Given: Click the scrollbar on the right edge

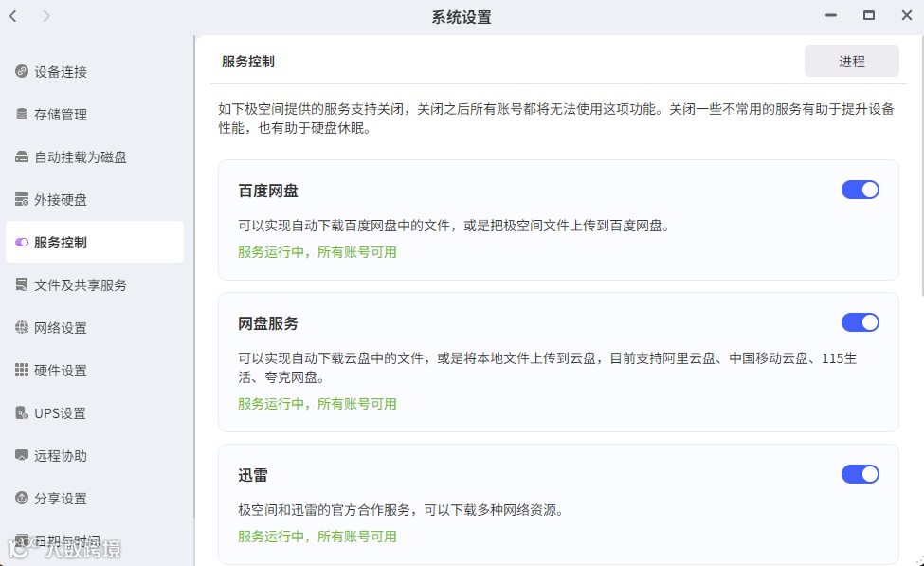Looking at the screenshot, I should click(921, 165).
